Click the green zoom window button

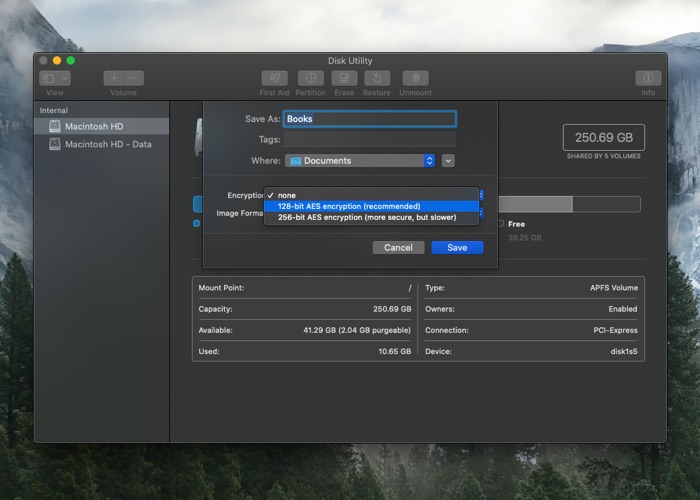71,60
